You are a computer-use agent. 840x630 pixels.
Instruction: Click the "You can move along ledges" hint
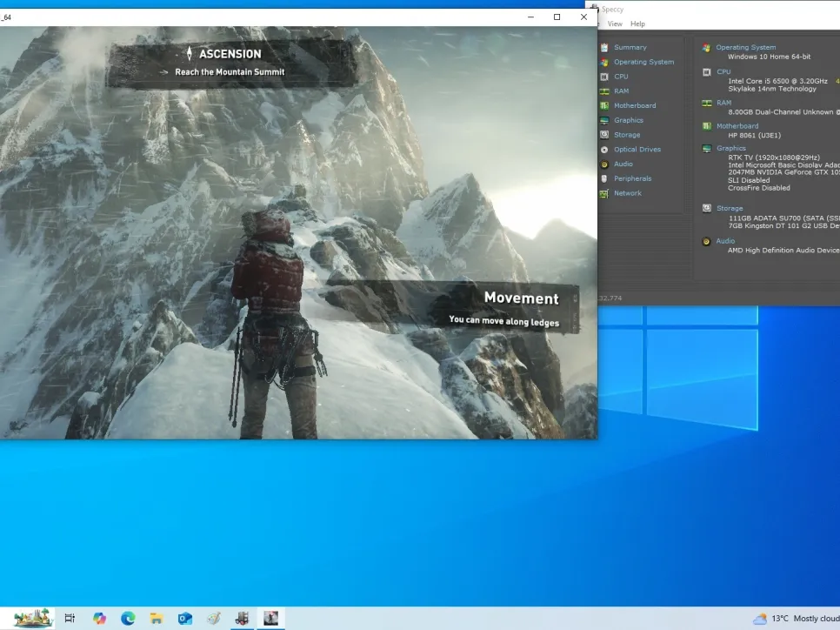pos(503,320)
